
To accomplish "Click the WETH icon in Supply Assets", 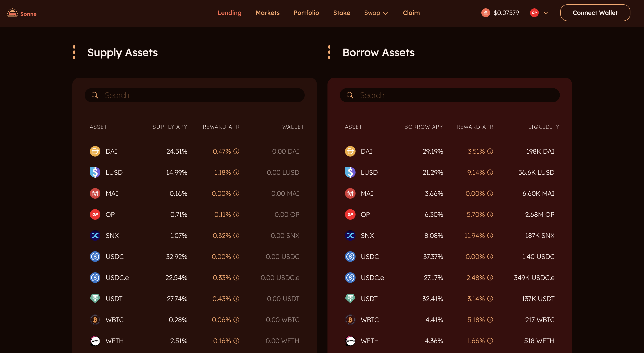I will click(x=95, y=341).
